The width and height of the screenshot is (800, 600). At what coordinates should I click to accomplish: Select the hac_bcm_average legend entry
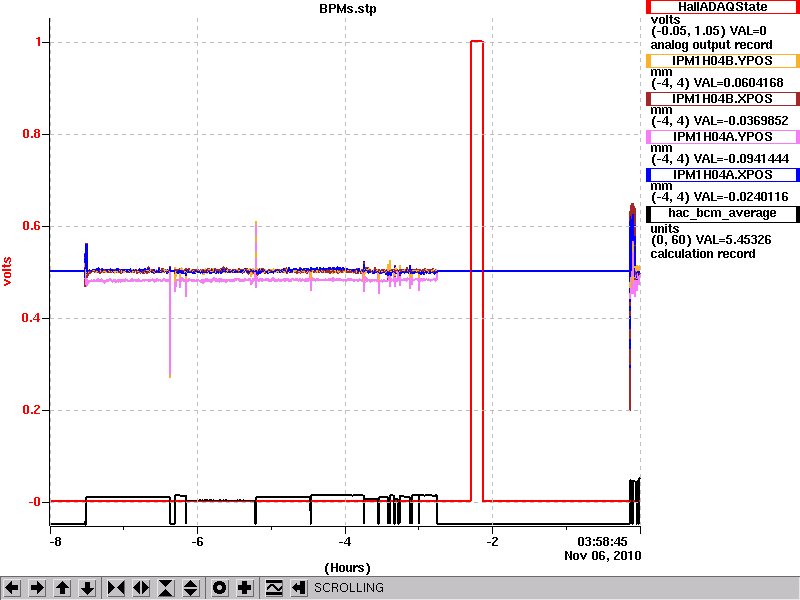coord(722,214)
